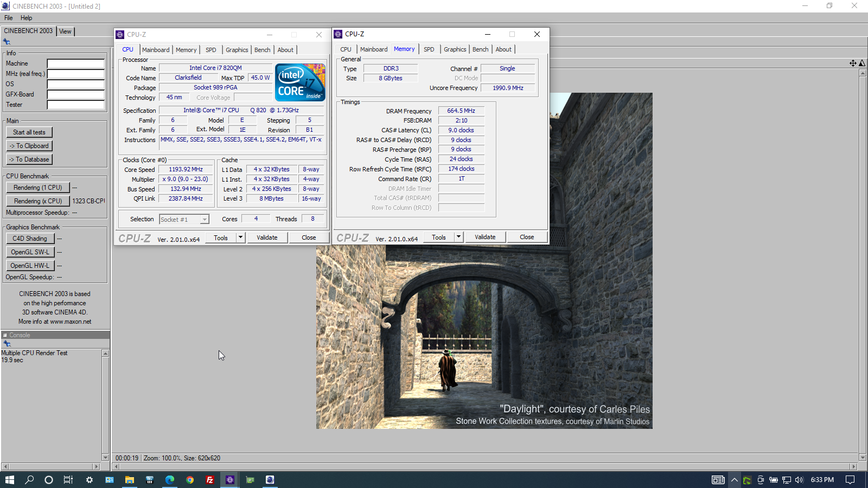
Task: Launch Google Chrome from the taskbar
Action: pos(190,480)
